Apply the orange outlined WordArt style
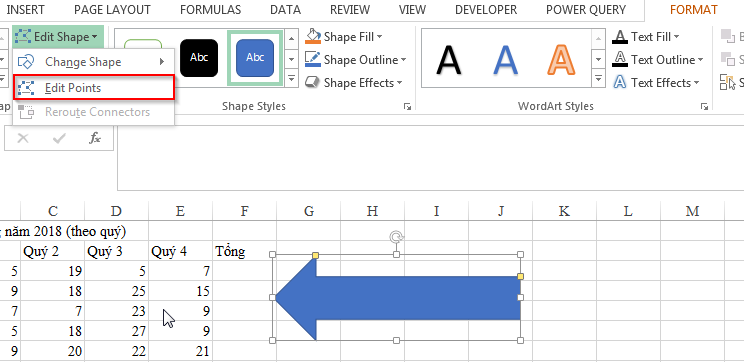This screenshot has height=362, width=744. coord(561,59)
